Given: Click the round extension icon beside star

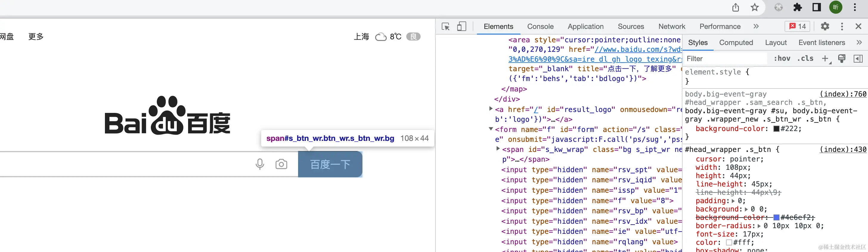Looking at the screenshot, I should tap(778, 7).
